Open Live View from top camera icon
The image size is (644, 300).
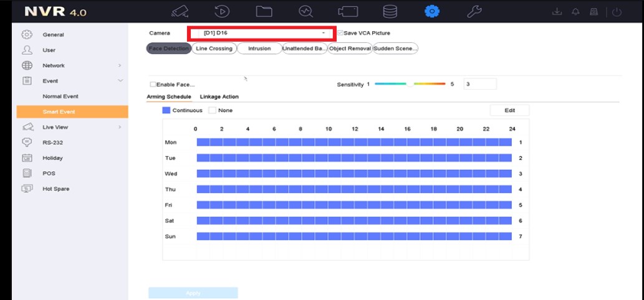180,12
